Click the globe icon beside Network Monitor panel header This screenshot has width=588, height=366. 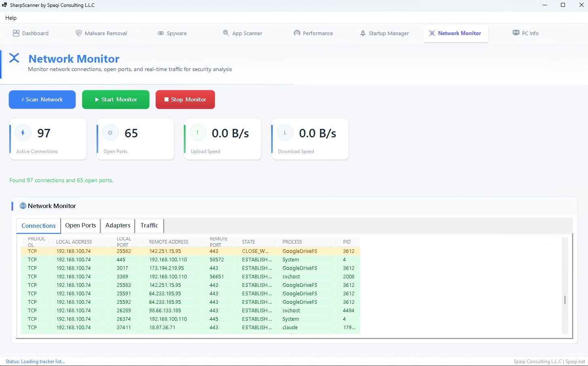tap(23, 206)
